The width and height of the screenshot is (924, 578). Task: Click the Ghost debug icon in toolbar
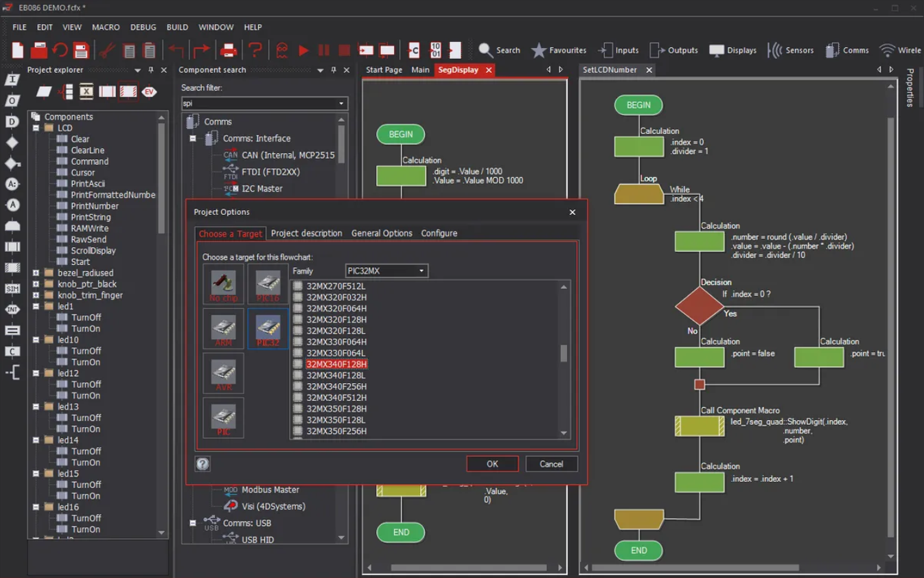281,50
